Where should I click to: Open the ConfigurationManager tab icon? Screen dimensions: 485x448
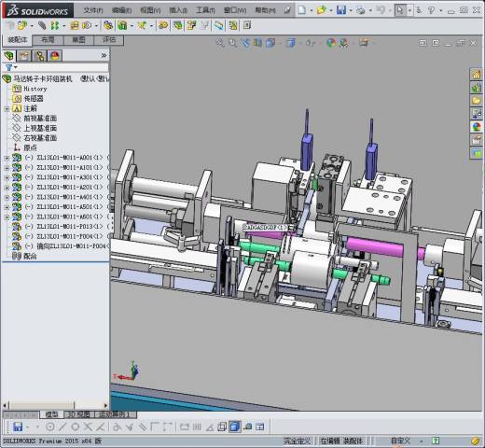tap(39, 56)
